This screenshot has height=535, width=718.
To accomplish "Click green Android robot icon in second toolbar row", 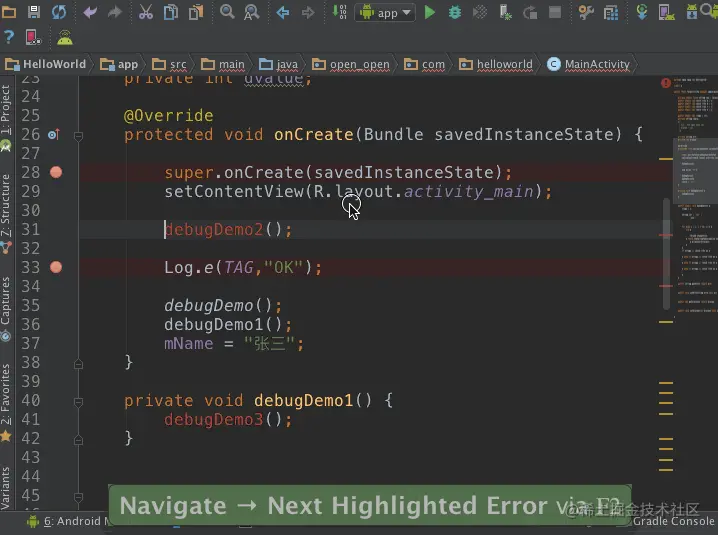I will point(65,38).
